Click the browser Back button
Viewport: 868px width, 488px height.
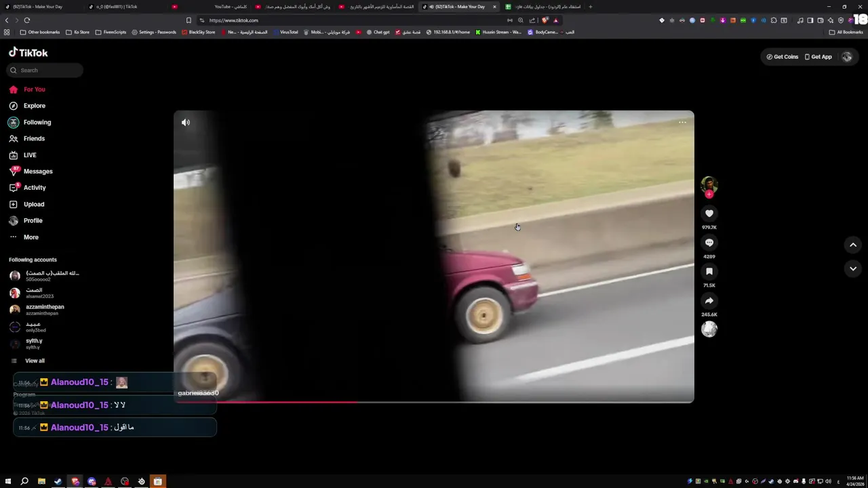click(7, 20)
